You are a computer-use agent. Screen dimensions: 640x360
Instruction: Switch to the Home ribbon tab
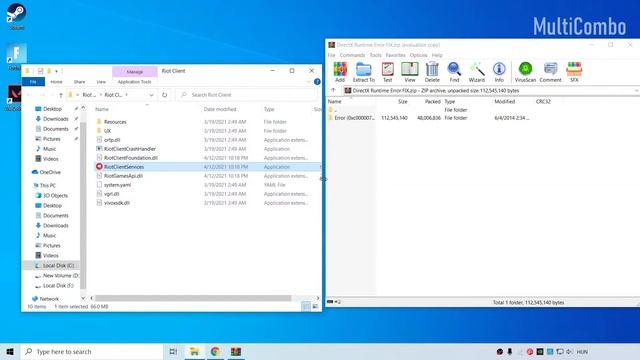pyautogui.click(x=56, y=82)
